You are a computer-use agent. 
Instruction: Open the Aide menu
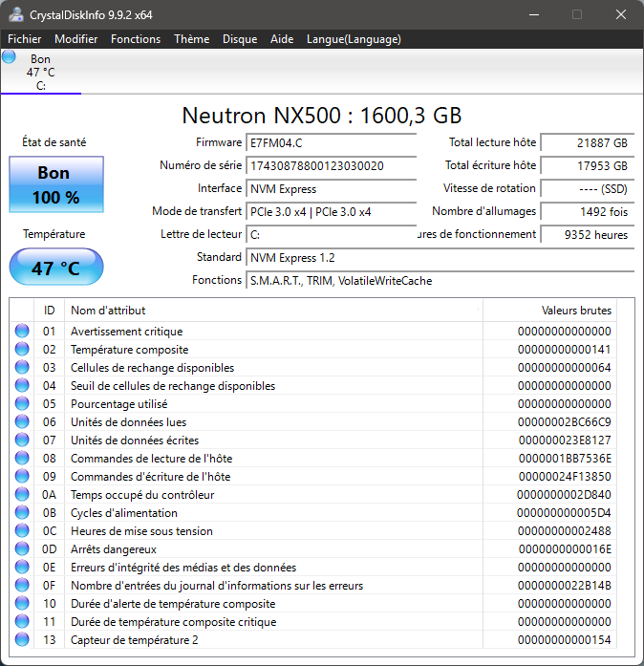282,39
